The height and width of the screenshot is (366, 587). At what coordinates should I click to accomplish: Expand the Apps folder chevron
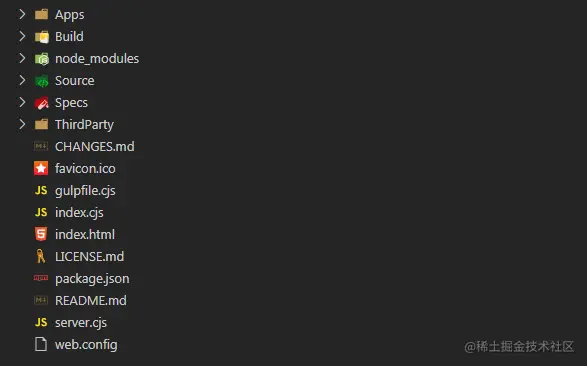click(22, 14)
